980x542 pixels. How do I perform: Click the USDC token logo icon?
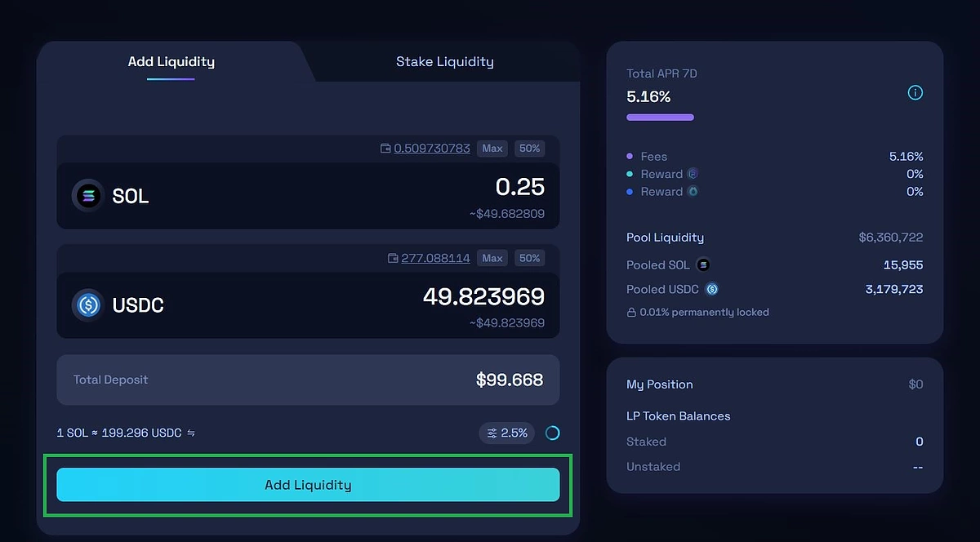click(x=88, y=305)
